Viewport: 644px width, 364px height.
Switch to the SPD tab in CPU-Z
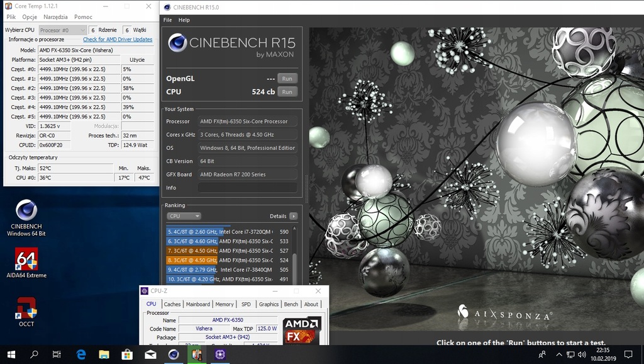[x=246, y=304]
